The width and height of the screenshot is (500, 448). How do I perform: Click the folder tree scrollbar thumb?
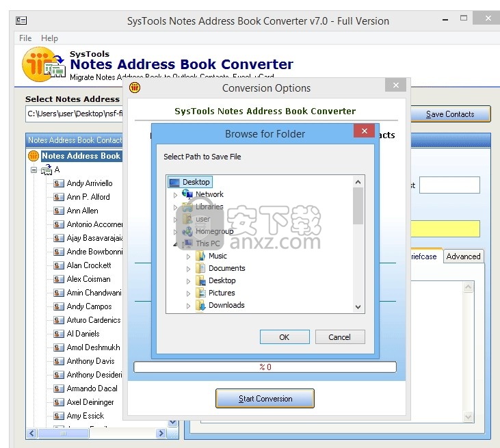pos(358,206)
